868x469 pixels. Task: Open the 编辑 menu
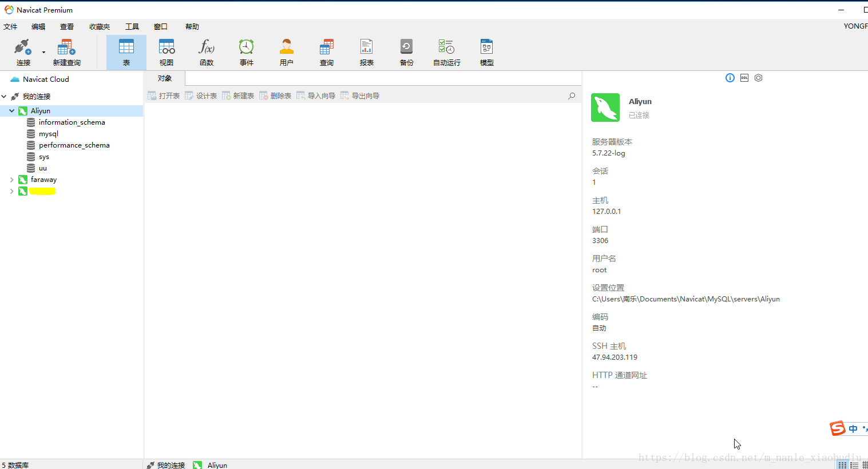(x=38, y=26)
